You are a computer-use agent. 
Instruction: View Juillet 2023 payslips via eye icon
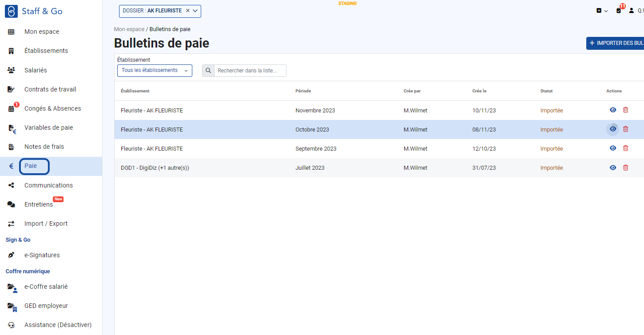613,167
